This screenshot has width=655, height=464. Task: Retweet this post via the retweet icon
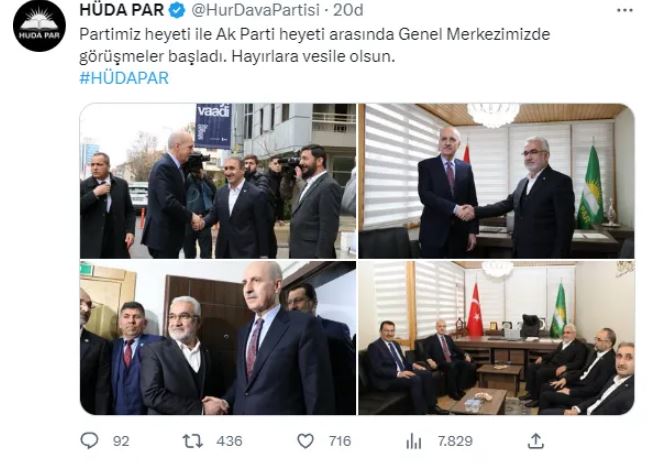click(x=193, y=441)
